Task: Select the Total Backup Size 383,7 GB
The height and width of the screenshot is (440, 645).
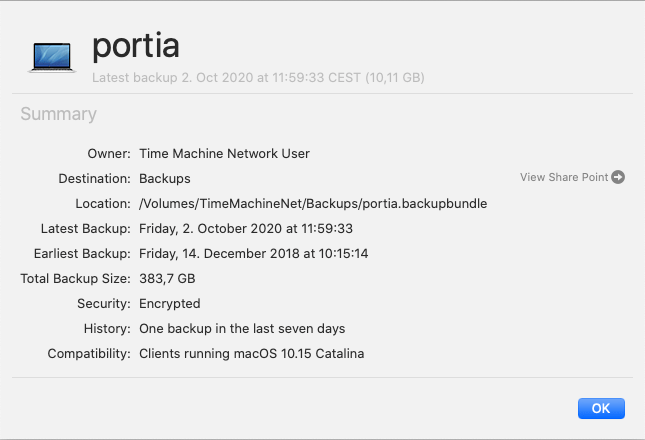Action: pyautogui.click(x=167, y=279)
